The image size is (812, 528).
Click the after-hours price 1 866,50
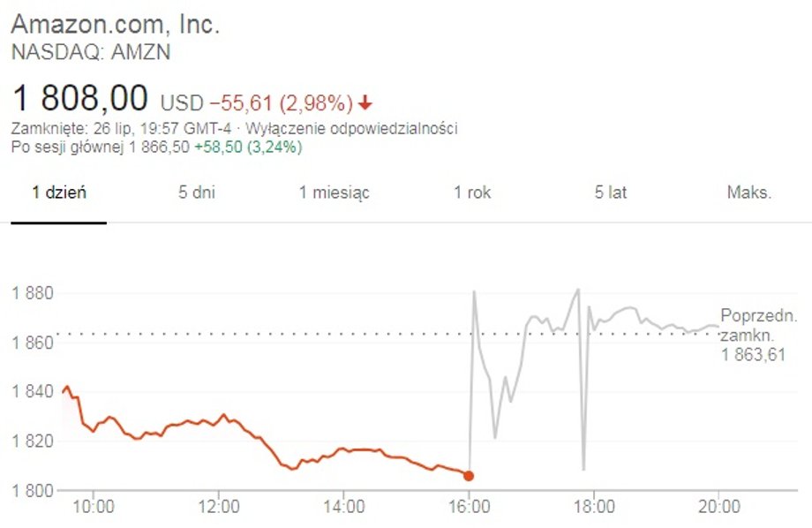tap(159, 147)
